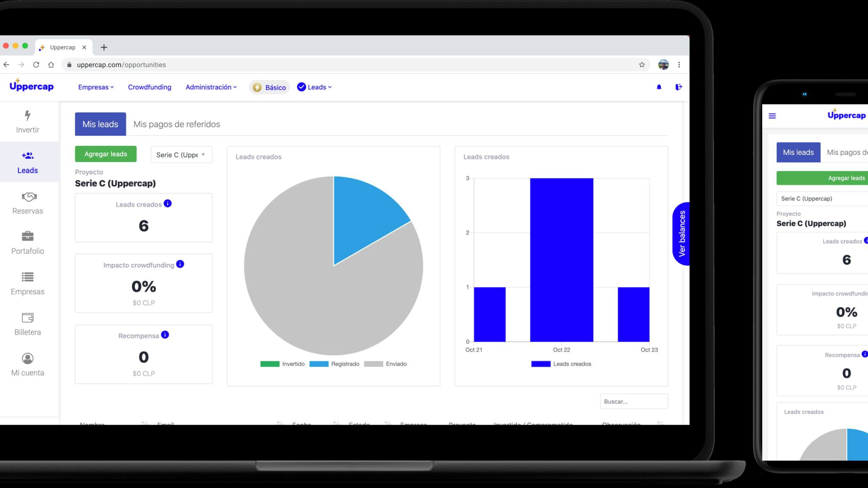The width and height of the screenshot is (868, 488).
Task: Click the Agregar leads button
Action: click(106, 154)
